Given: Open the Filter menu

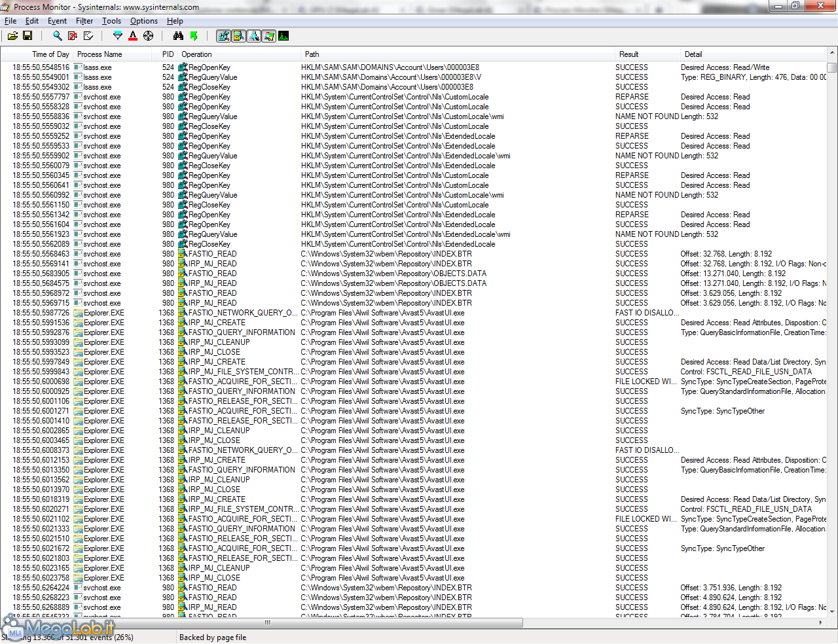Looking at the screenshot, I should pyautogui.click(x=84, y=21).
